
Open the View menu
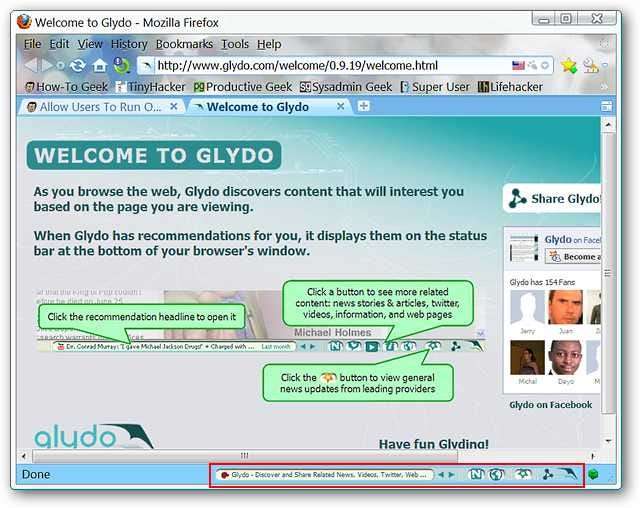click(x=90, y=44)
